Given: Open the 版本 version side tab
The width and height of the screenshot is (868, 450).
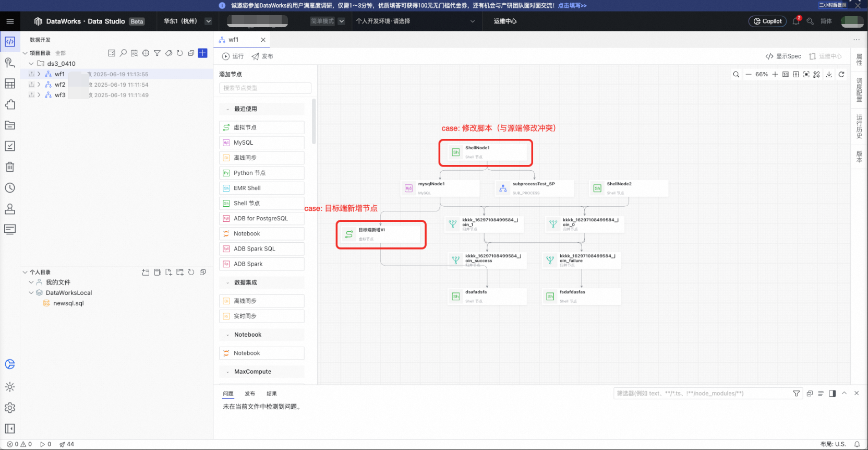Looking at the screenshot, I should pos(859,157).
